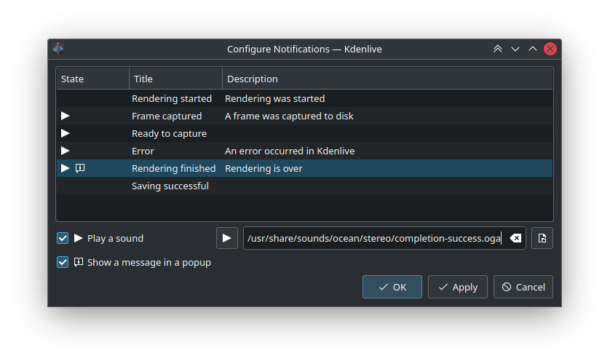Viewport: 610px width, 364px height.
Task: Sort the list by State column
Action: [92, 79]
